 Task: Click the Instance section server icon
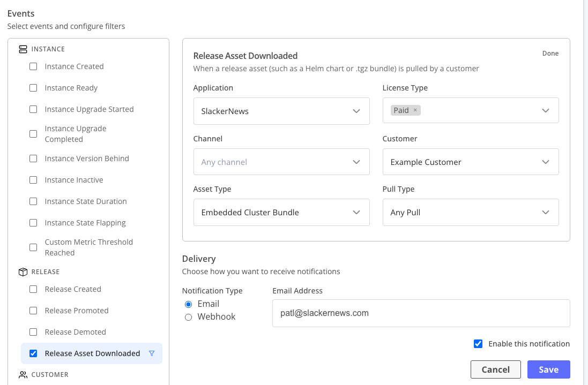(x=23, y=49)
